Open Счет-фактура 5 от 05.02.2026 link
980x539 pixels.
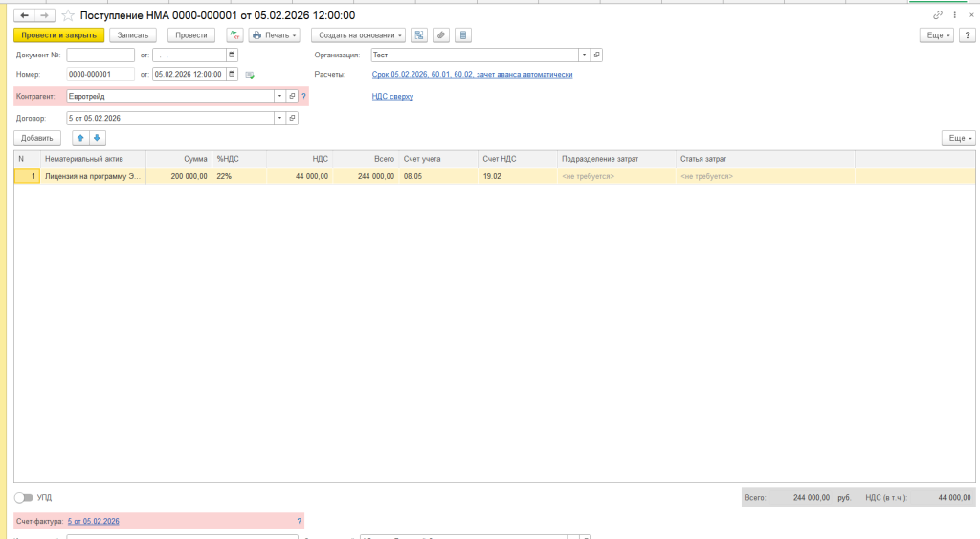[x=93, y=521]
